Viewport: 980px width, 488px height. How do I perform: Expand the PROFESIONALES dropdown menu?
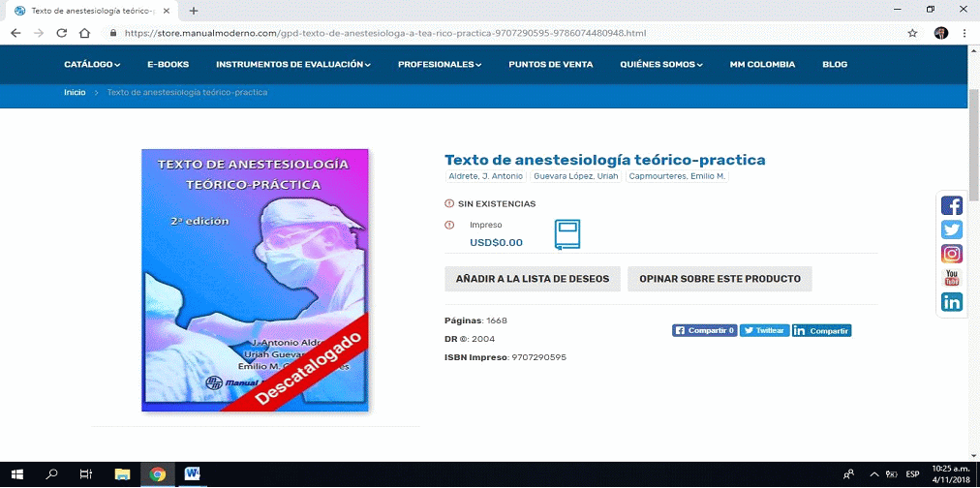(440, 64)
